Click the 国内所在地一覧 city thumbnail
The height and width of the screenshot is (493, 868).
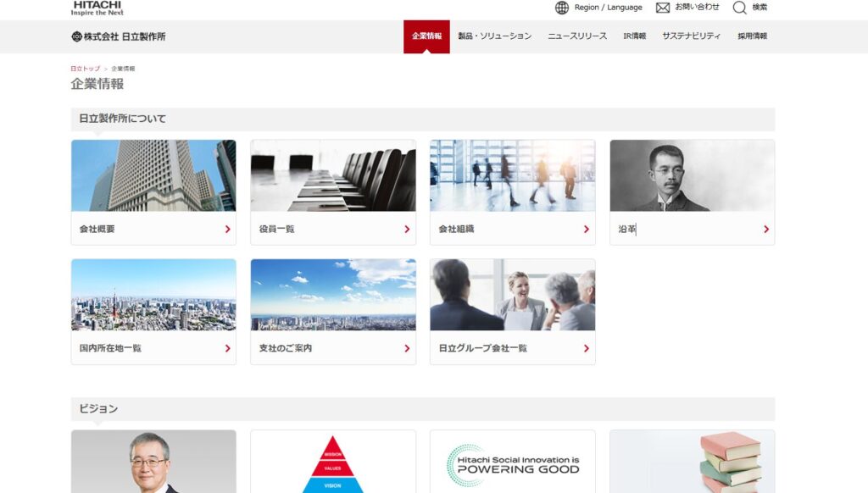153,295
